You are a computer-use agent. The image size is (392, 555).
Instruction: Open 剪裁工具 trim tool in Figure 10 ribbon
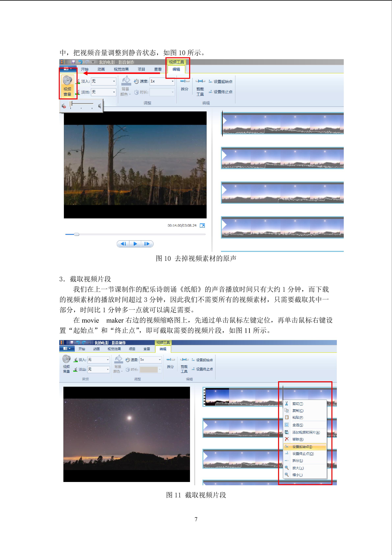[x=200, y=88]
